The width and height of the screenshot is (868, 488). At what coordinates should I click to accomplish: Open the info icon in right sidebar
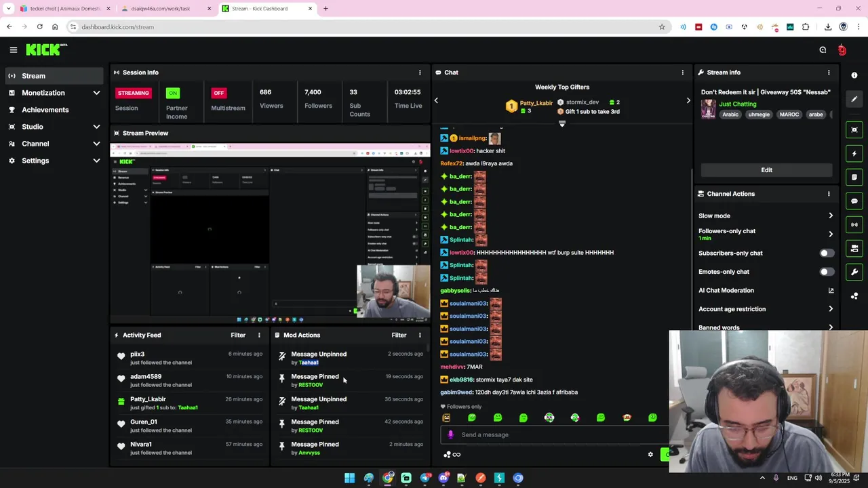point(854,75)
